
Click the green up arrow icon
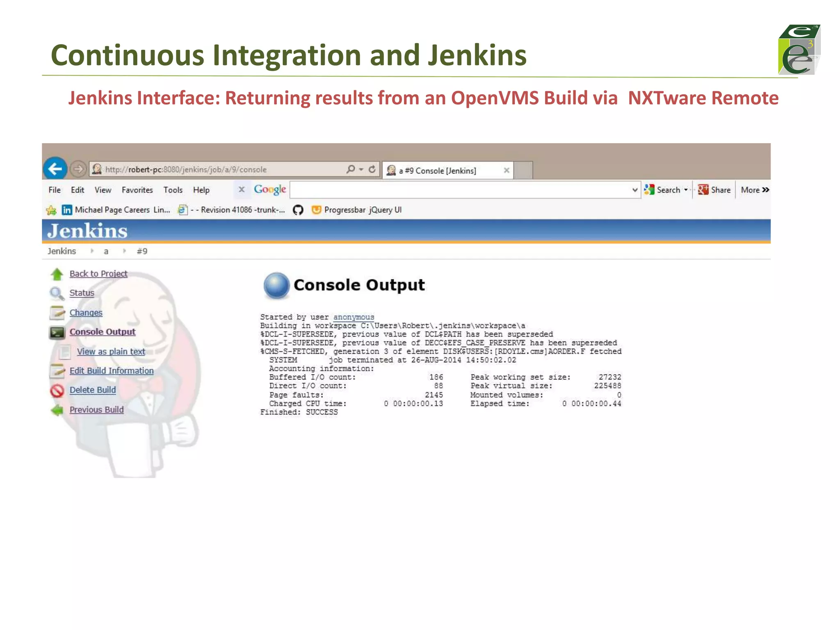point(57,274)
